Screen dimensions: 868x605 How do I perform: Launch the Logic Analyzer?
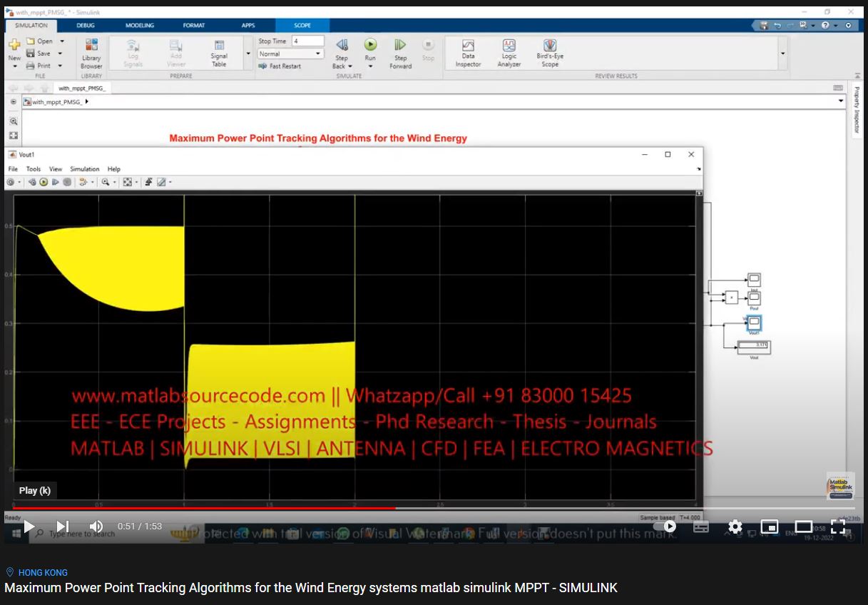[509, 54]
